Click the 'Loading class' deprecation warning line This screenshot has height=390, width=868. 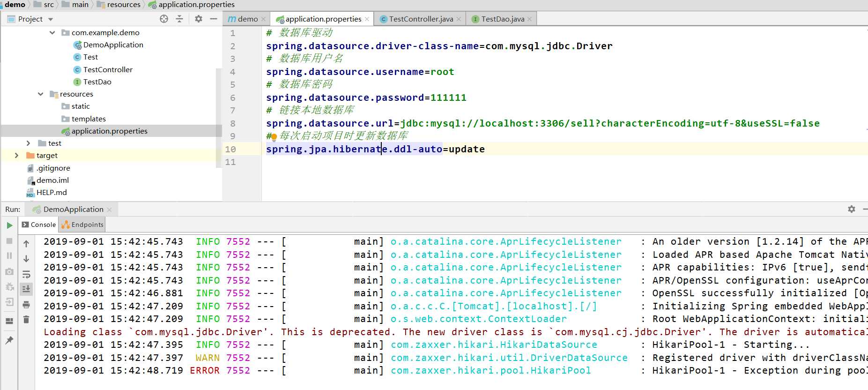click(x=455, y=332)
